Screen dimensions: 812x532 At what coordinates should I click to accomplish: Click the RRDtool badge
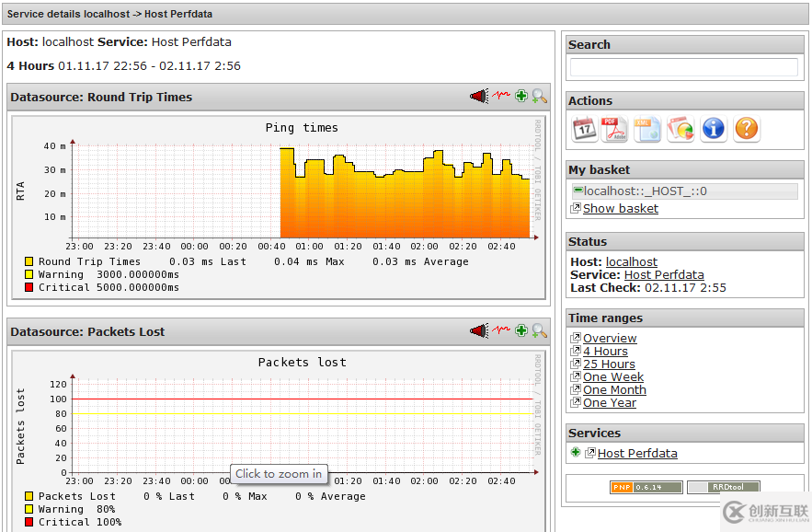(724, 487)
